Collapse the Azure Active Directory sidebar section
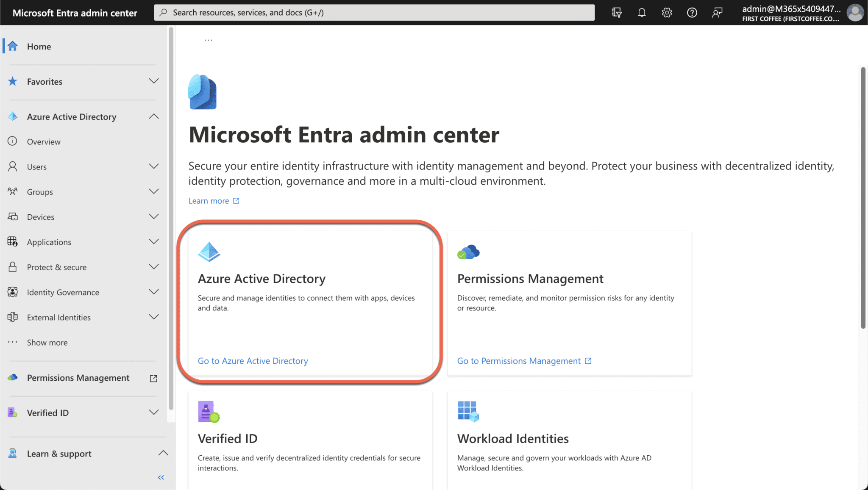The height and width of the screenshot is (490, 868). [x=154, y=116]
